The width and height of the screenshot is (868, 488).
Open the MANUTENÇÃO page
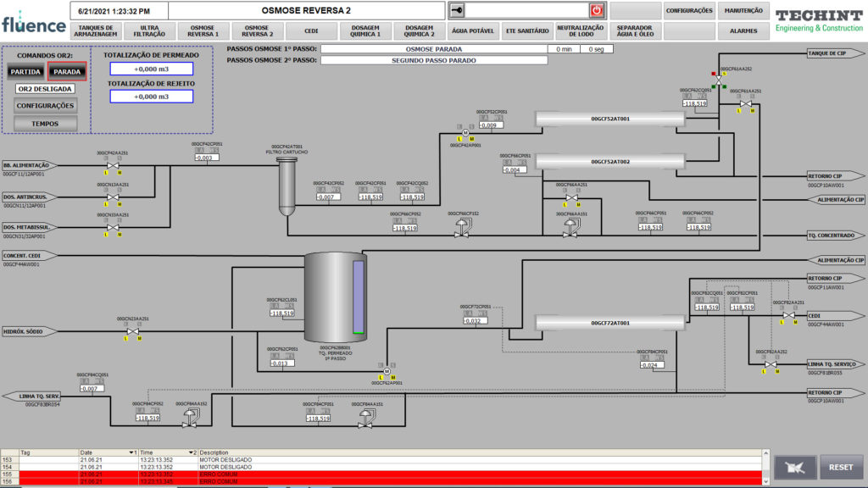[743, 10]
